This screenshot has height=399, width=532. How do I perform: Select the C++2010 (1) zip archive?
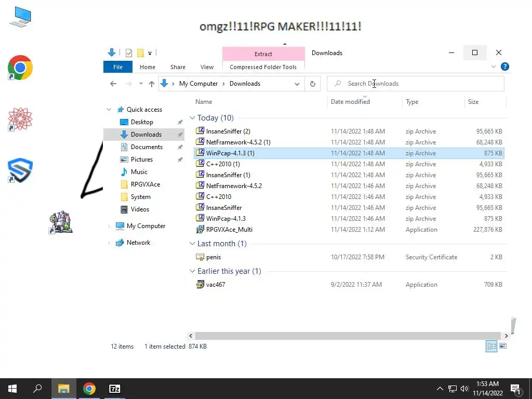click(350, 164)
